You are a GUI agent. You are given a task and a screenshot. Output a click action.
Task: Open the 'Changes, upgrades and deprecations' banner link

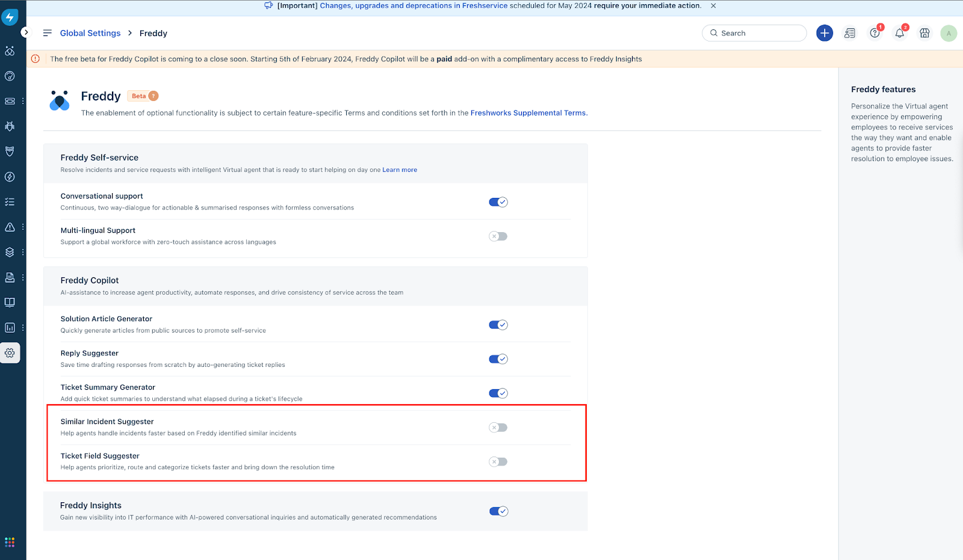click(x=414, y=5)
